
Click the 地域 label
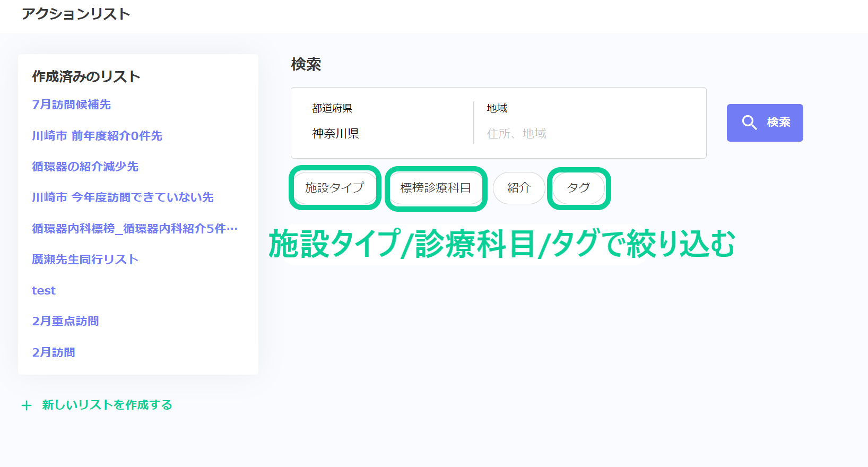coord(497,108)
